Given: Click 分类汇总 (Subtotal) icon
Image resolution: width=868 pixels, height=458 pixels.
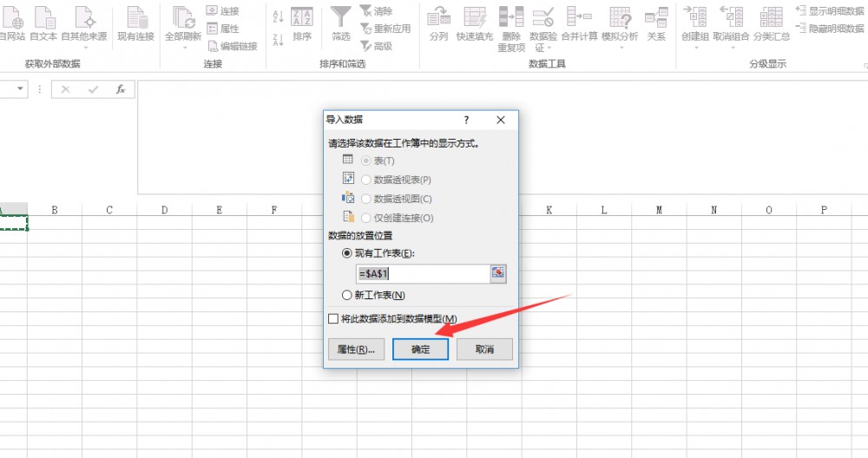Looking at the screenshot, I should (x=772, y=17).
